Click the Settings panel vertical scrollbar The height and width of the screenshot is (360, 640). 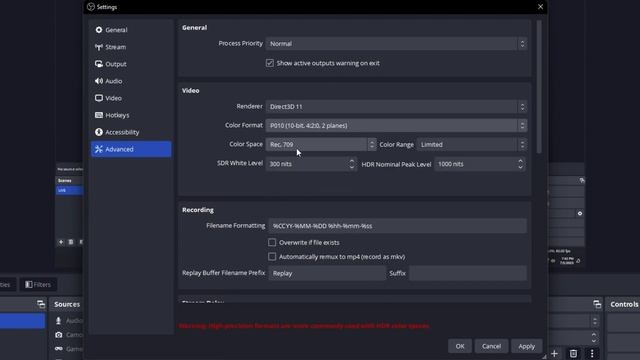point(539,87)
